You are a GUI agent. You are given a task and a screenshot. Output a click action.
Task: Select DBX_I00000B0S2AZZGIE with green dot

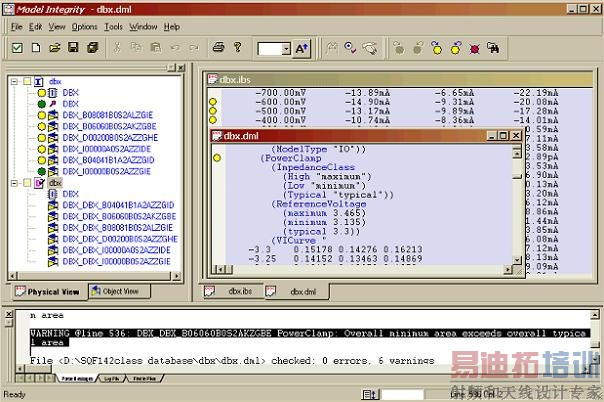click(x=106, y=171)
